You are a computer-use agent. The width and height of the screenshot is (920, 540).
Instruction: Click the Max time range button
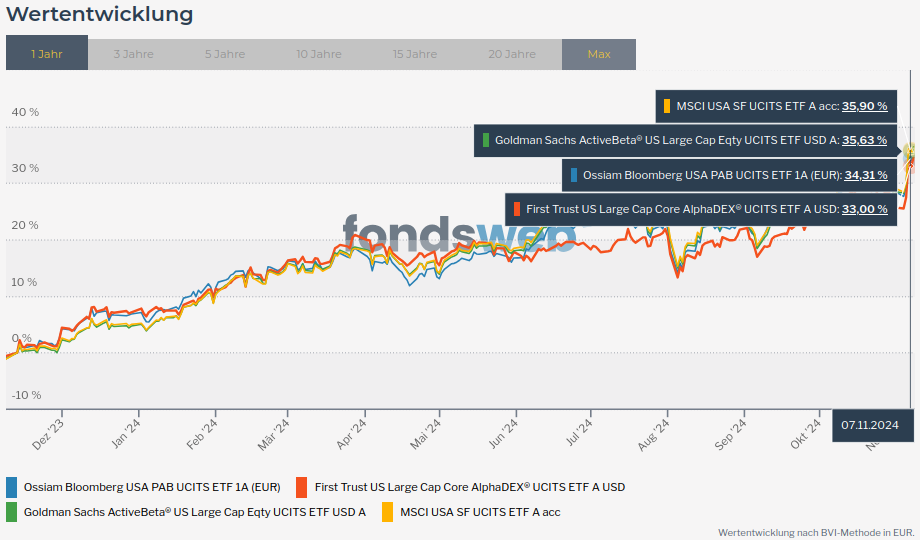599,54
